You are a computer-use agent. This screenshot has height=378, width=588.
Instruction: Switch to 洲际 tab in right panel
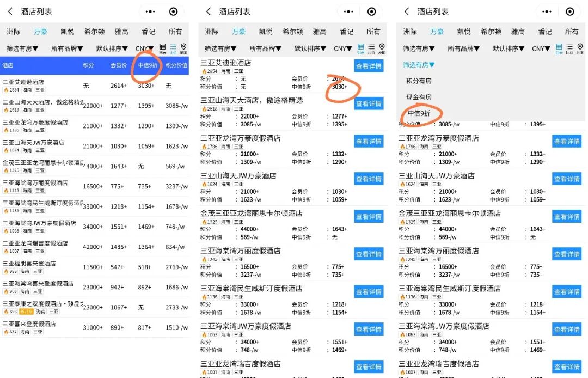pos(410,32)
